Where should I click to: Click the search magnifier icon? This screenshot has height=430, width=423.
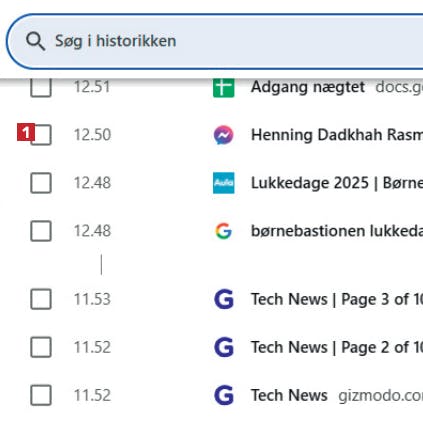(35, 41)
